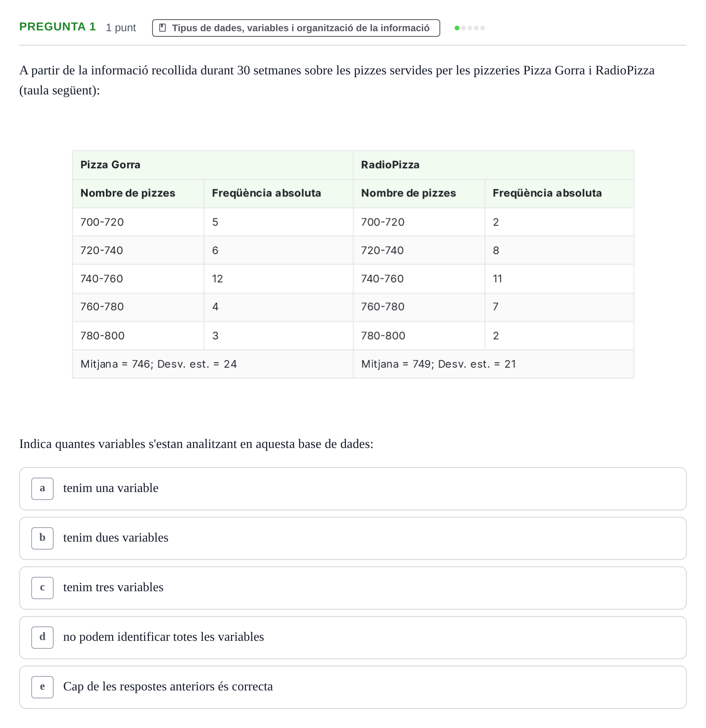Click the frequency value '7' cell
This screenshot has width=706, height=728.
(x=559, y=307)
